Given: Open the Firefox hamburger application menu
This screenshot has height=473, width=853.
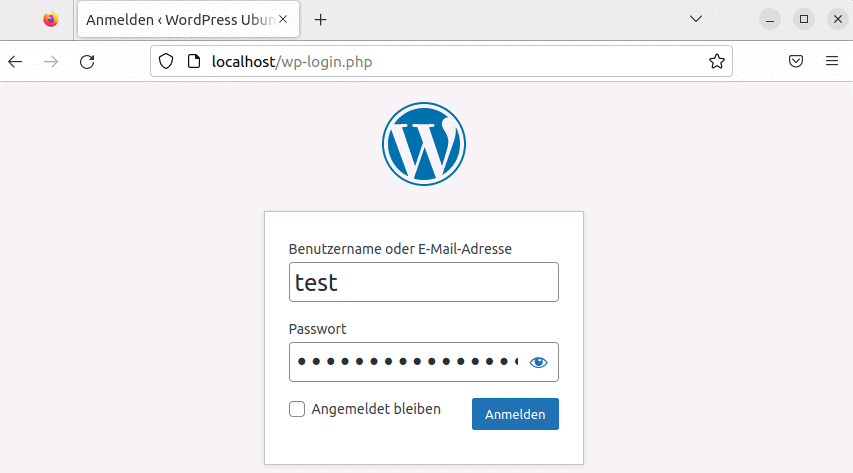Looking at the screenshot, I should point(832,62).
